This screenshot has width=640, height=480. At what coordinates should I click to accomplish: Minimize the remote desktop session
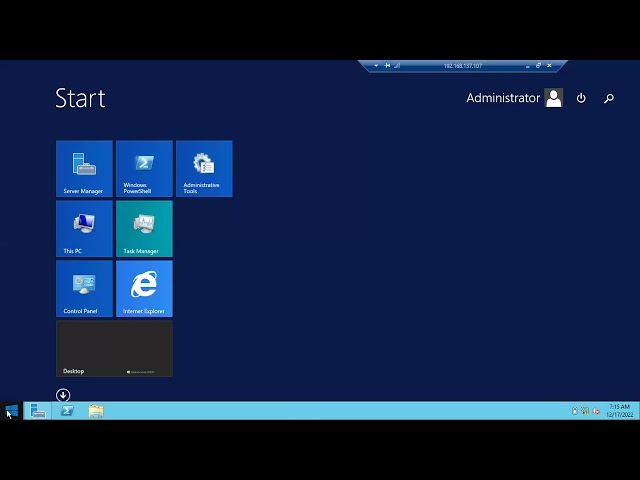click(528, 66)
